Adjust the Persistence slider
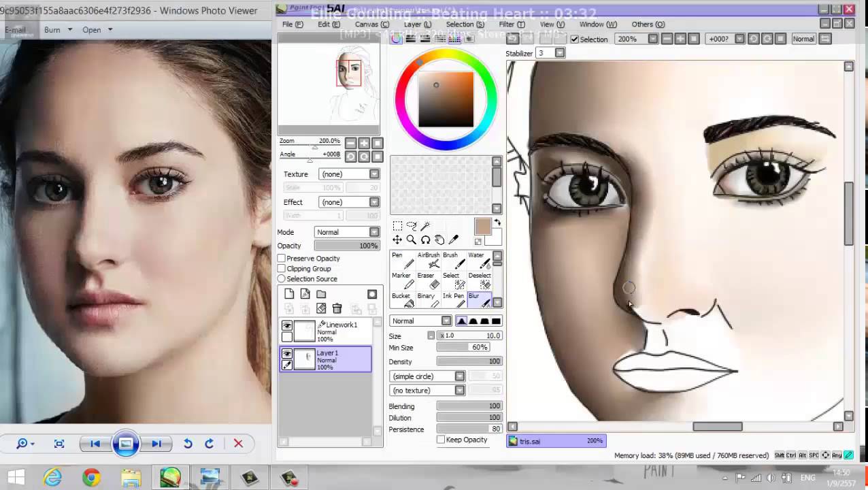Screen dimensions: 868x490 pyautogui.click(x=469, y=429)
